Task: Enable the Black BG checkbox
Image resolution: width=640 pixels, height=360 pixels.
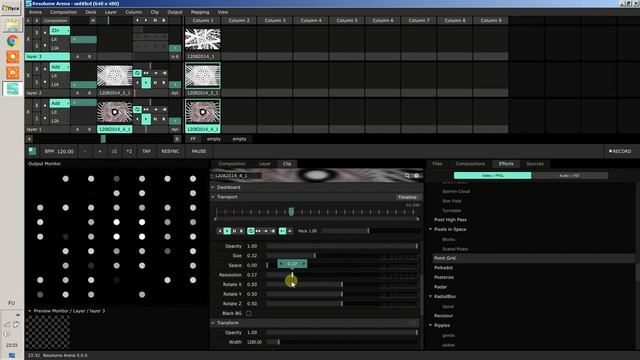Action: click(x=249, y=313)
